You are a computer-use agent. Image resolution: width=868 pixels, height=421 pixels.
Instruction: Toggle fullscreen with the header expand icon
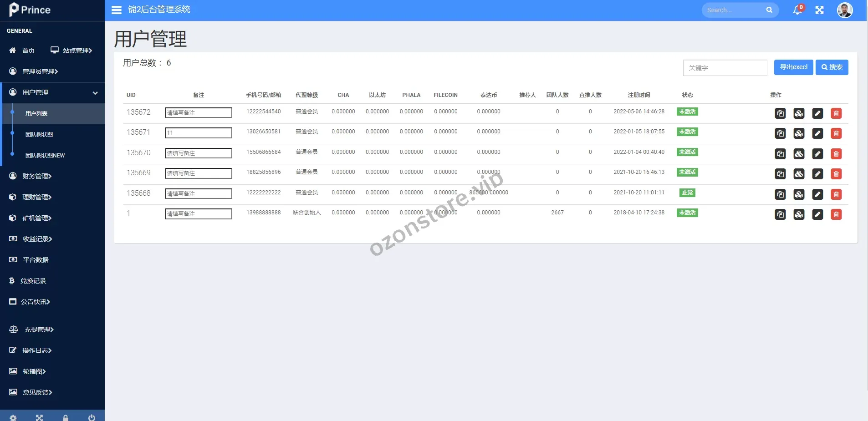(819, 10)
